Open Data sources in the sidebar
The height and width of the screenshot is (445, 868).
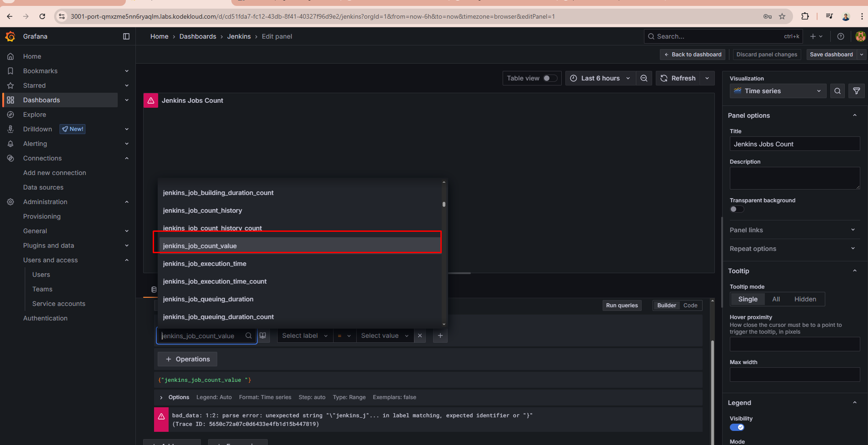[43, 187]
